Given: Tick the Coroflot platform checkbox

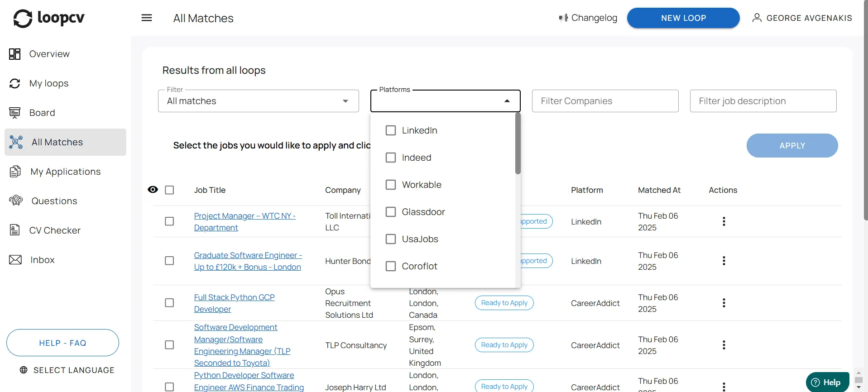Looking at the screenshot, I should pyautogui.click(x=391, y=266).
